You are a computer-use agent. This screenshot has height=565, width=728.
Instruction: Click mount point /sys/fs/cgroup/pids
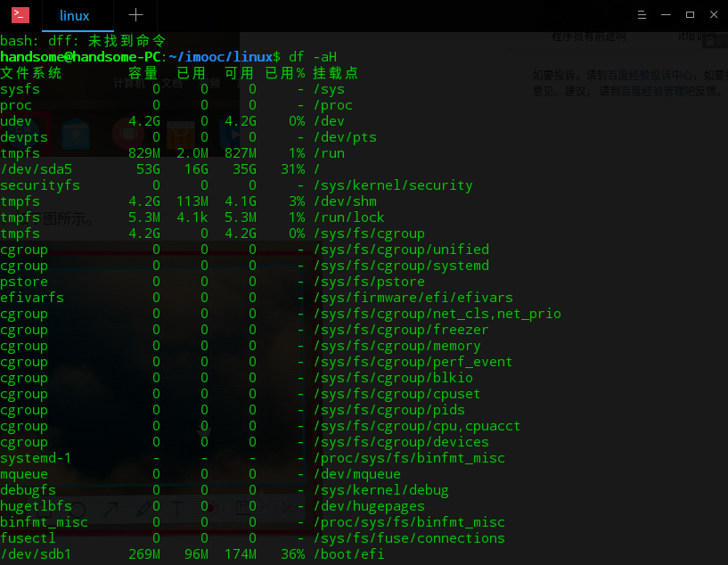[389, 410]
